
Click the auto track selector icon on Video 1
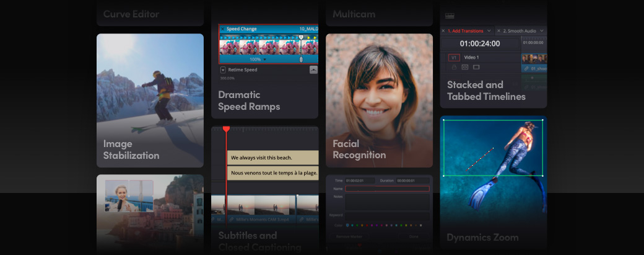coord(464,67)
